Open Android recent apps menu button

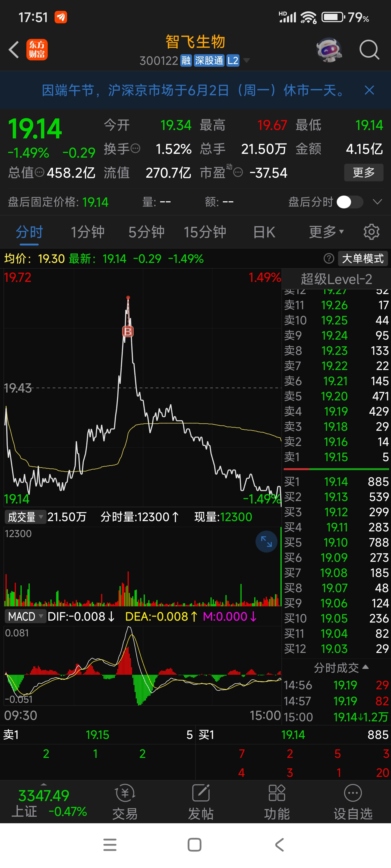pyautogui.click(x=110, y=845)
